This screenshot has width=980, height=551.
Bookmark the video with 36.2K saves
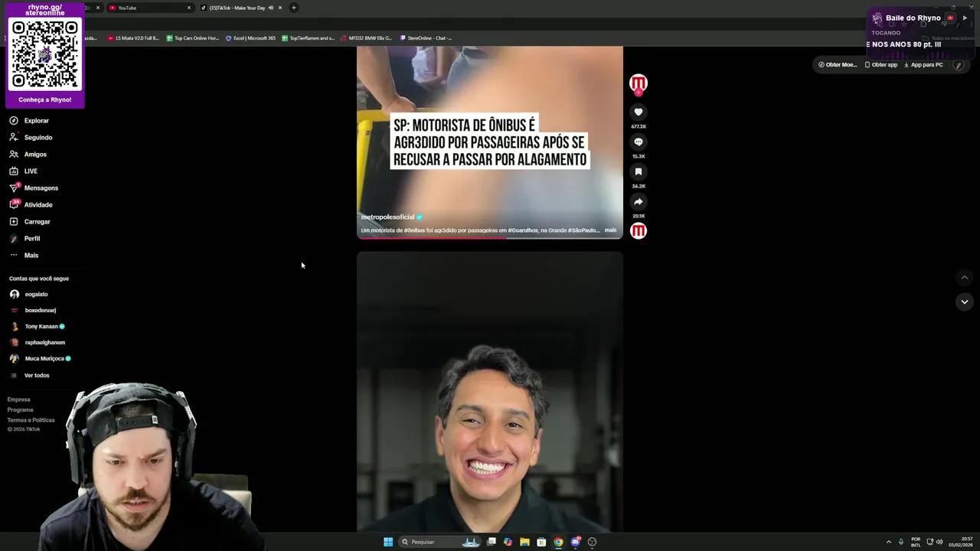click(639, 172)
